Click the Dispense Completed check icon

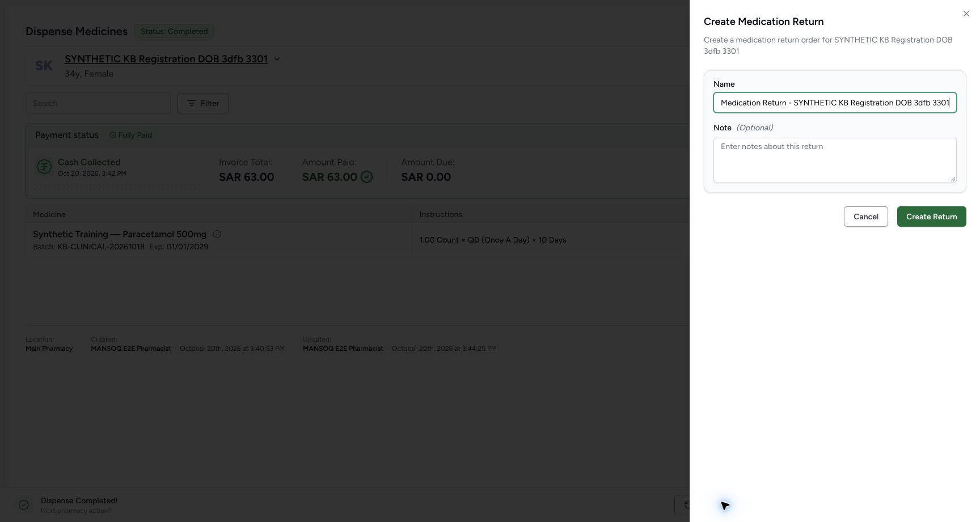(24, 505)
